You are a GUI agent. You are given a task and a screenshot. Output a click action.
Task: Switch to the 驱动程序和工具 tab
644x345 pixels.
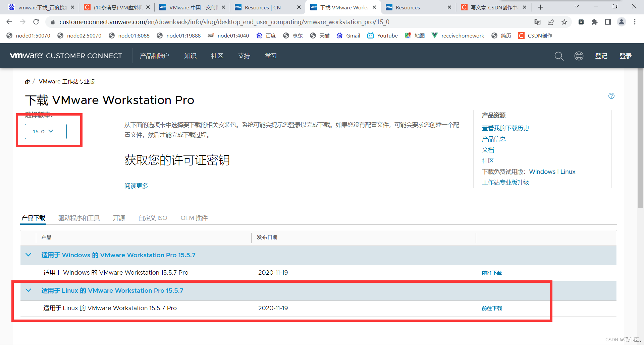click(x=79, y=218)
